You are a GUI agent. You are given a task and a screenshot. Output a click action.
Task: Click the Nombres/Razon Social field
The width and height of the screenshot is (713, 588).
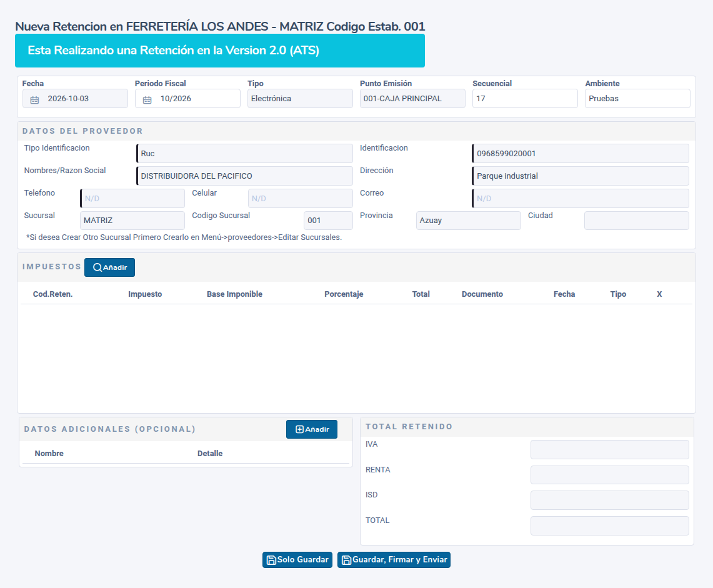pyautogui.click(x=244, y=176)
